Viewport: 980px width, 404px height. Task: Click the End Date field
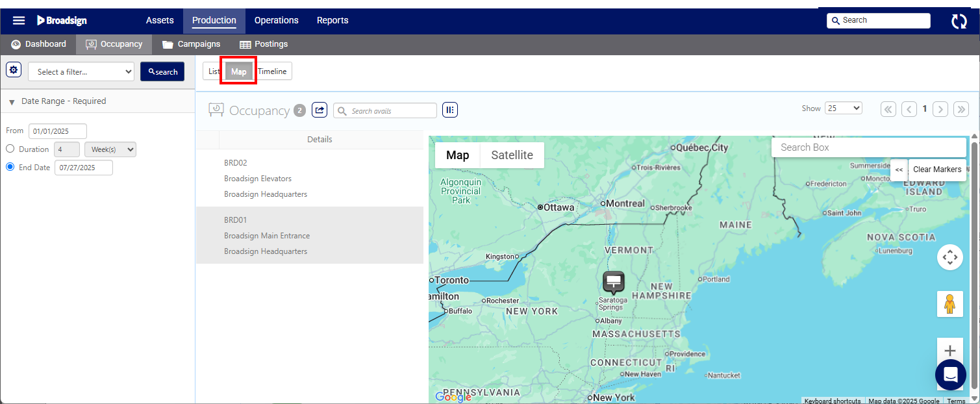click(x=84, y=168)
